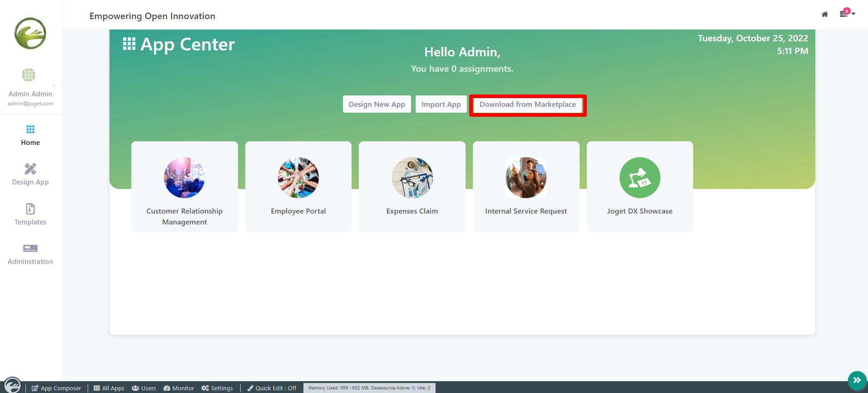Open the Internal Service Request app
This screenshot has height=393, width=868.
pyautogui.click(x=526, y=187)
